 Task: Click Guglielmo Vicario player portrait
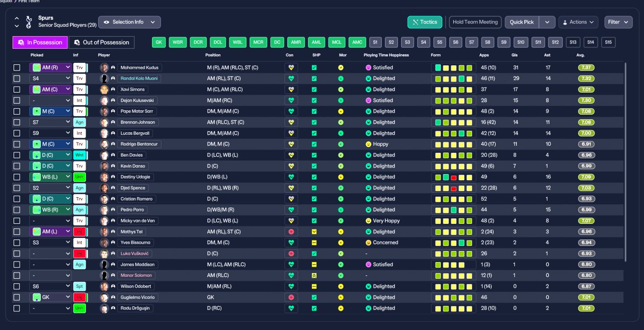coord(104,297)
